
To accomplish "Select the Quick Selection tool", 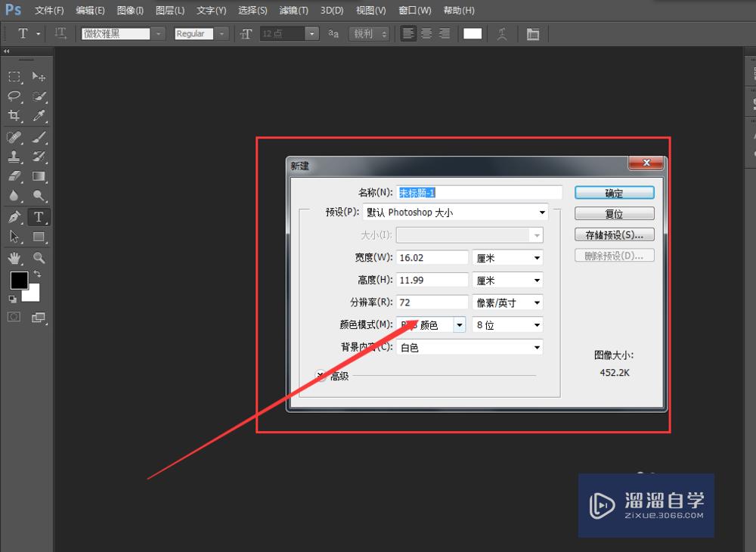I will (x=39, y=96).
